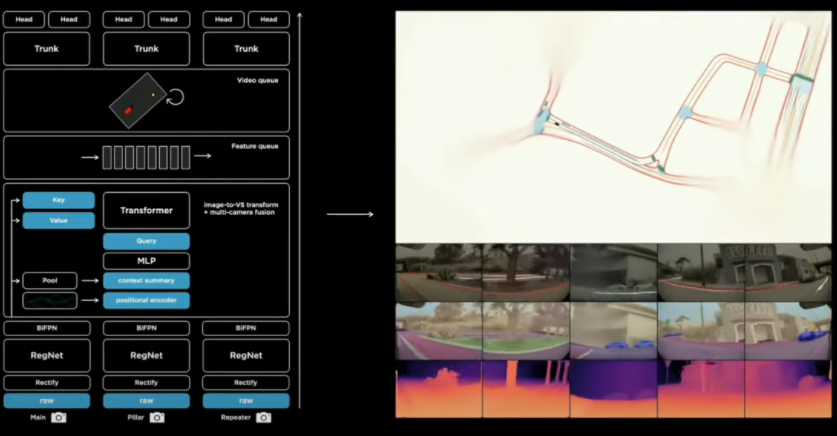Click the tilted car rectangle in Video queue
The width and height of the screenshot is (837, 436).
(x=137, y=100)
